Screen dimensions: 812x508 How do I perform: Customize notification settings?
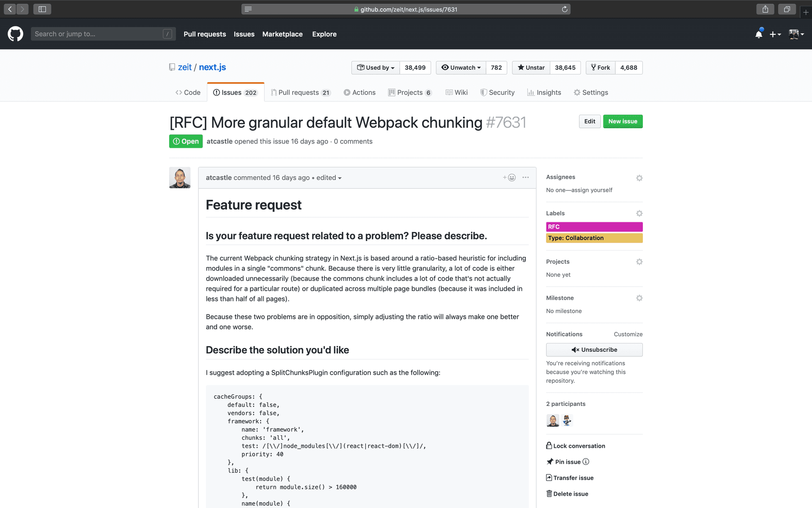pos(628,334)
